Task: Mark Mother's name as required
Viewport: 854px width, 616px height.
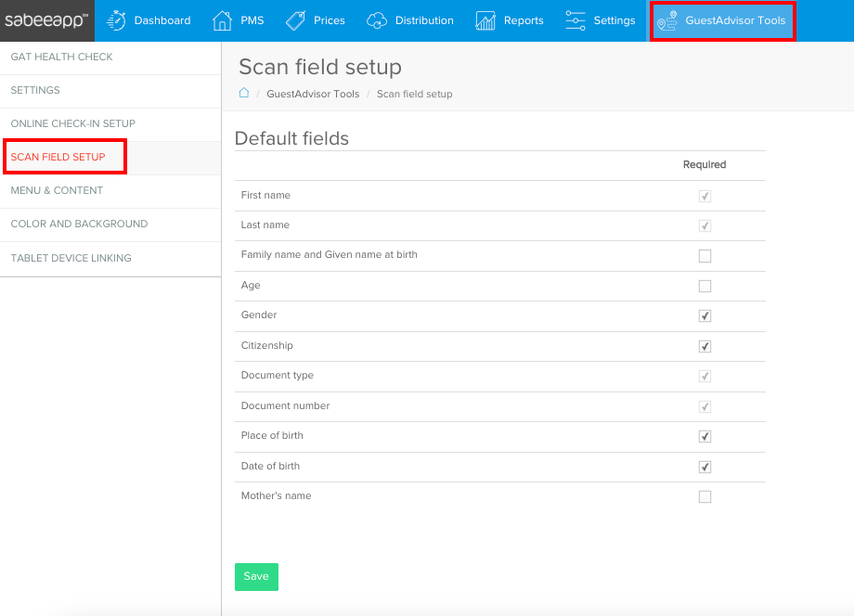Action: (x=705, y=496)
